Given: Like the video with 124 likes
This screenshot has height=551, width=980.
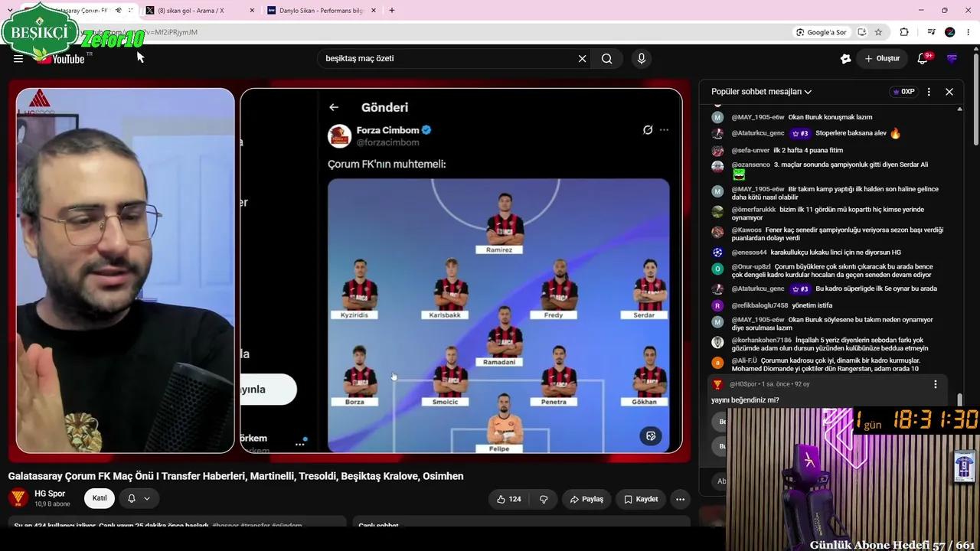Looking at the screenshot, I should tap(508, 499).
